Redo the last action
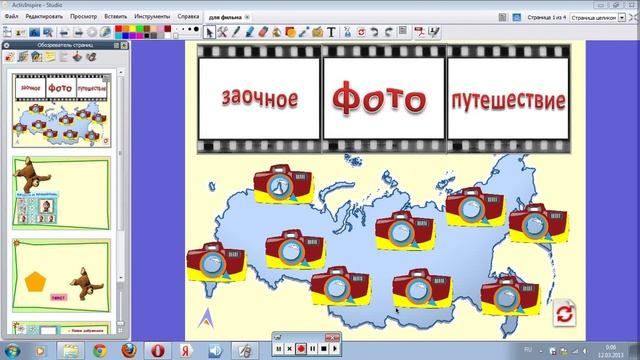The width and height of the screenshot is (640, 360). pyautogui.click(x=388, y=32)
